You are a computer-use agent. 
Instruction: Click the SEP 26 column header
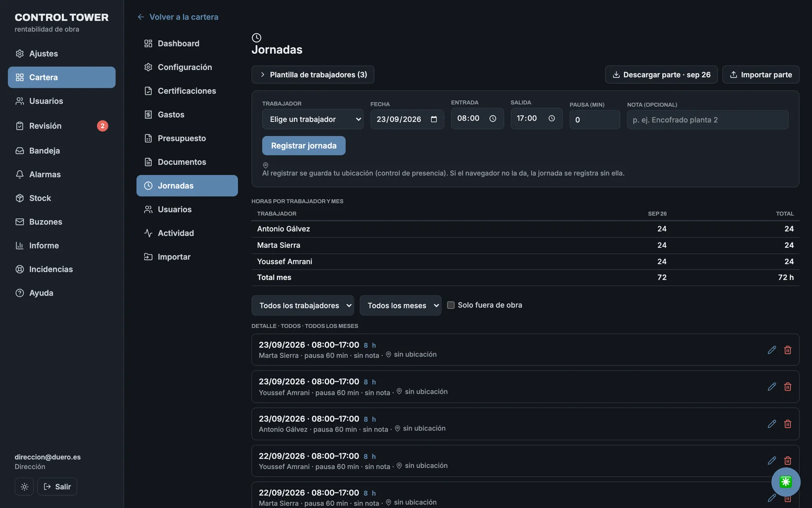pyautogui.click(x=657, y=214)
